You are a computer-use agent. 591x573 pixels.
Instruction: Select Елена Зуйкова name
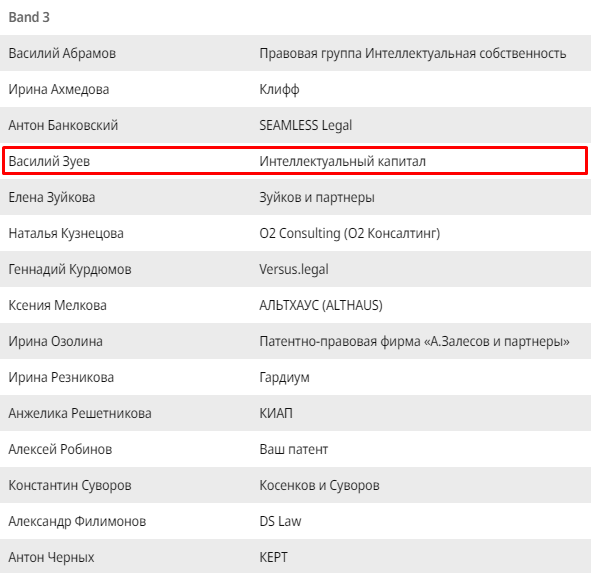coord(52,197)
